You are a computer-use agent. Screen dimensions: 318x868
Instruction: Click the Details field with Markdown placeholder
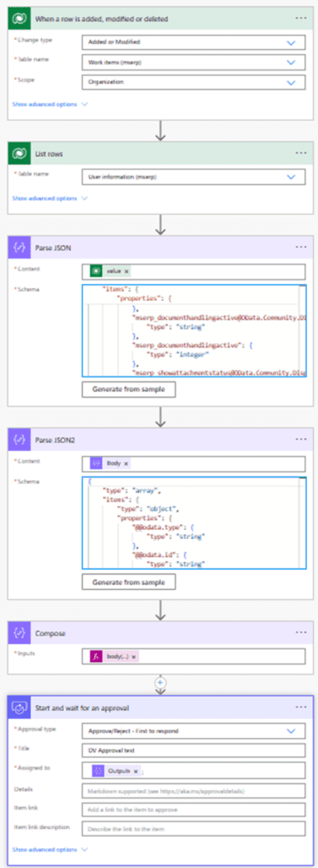pos(193,790)
